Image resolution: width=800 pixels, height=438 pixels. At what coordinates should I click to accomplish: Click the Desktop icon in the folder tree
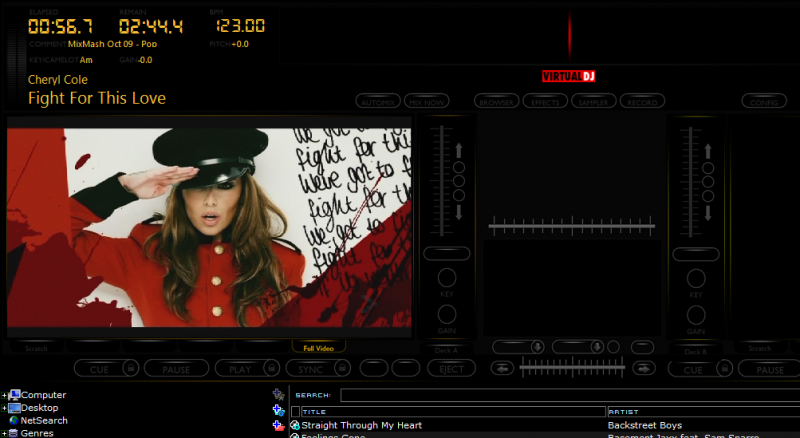14,407
